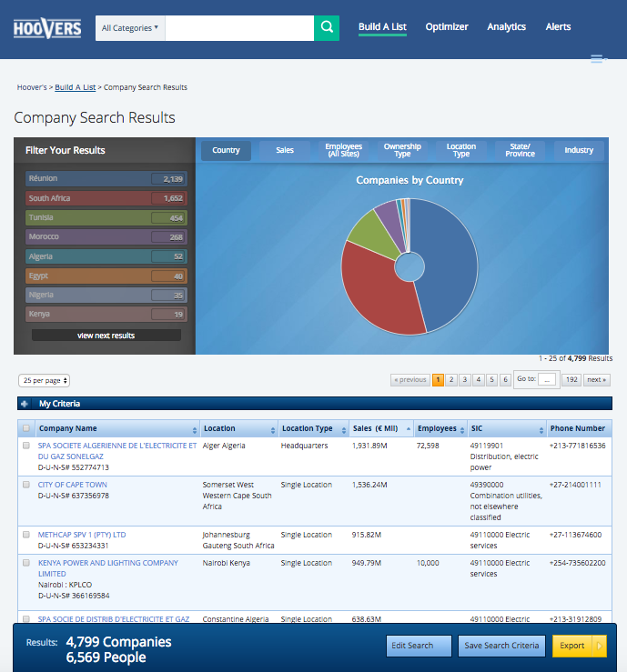Filter by Morocco purple bar
Viewport: 627px width, 672px height.
point(106,237)
